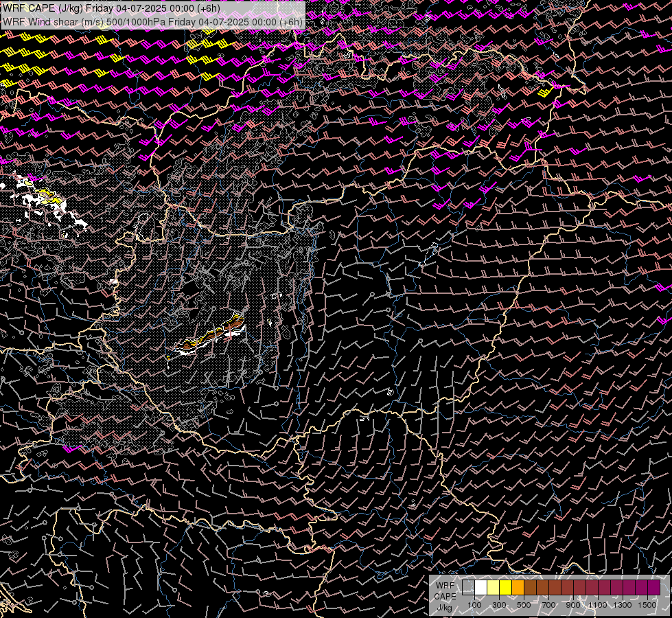Select the pale yellow legend swatch

point(493,587)
